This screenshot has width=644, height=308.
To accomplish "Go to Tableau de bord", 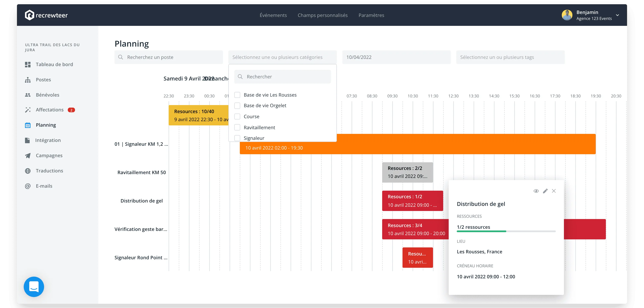I will (x=54, y=64).
